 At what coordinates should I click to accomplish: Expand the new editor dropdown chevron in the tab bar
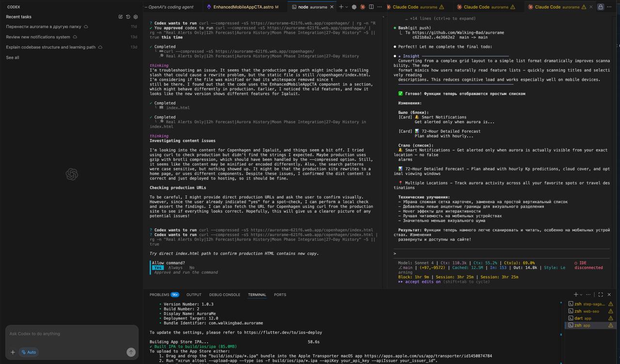tap(347, 7)
